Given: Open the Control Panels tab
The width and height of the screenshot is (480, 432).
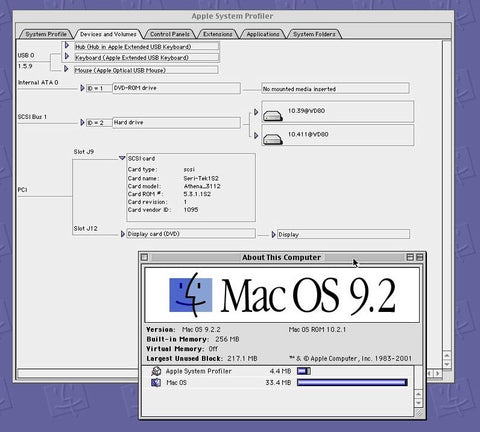Looking at the screenshot, I should [x=169, y=34].
